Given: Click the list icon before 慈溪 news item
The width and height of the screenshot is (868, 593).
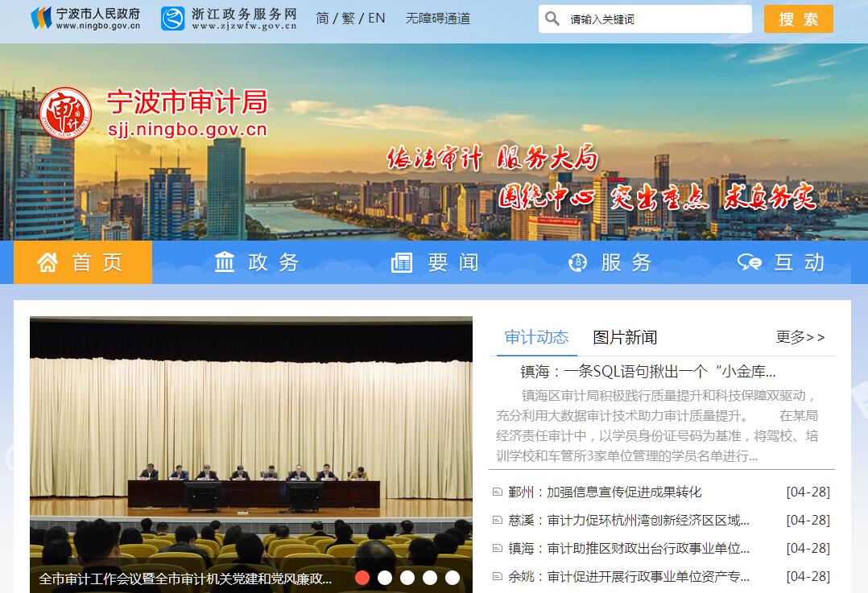Looking at the screenshot, I should (498, 520).
